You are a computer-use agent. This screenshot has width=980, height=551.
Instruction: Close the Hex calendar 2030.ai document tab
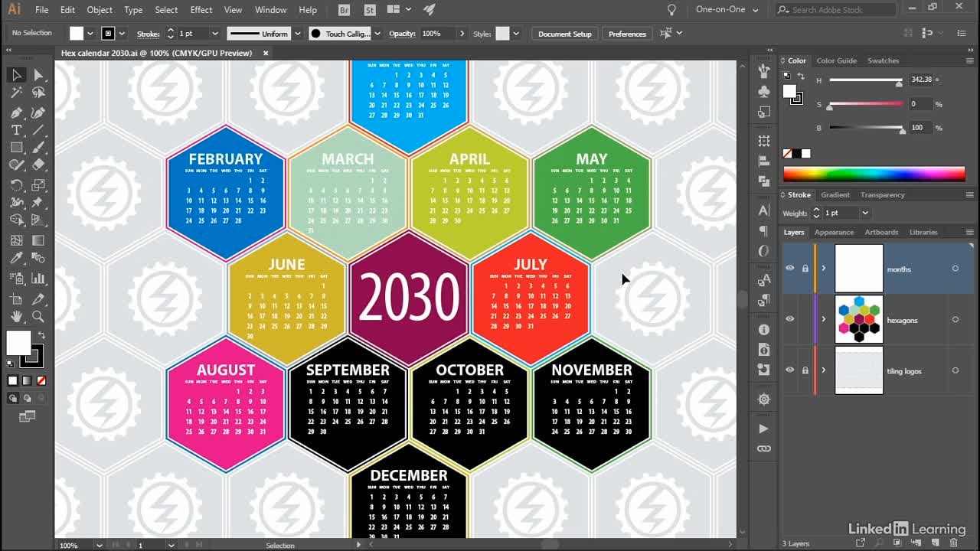(266, 53)
